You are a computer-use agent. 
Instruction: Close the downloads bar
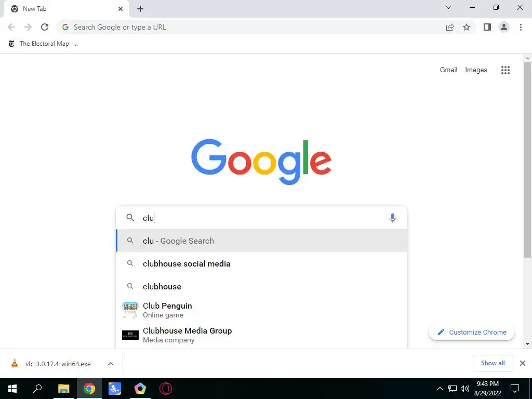tap(523, 363)
